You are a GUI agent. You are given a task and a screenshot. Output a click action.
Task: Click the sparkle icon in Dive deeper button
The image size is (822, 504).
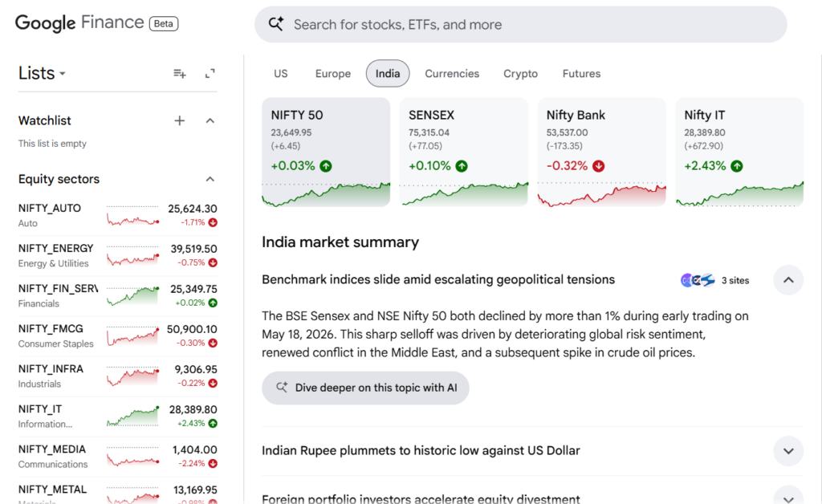pyautogui.click(x=282, y=387)
